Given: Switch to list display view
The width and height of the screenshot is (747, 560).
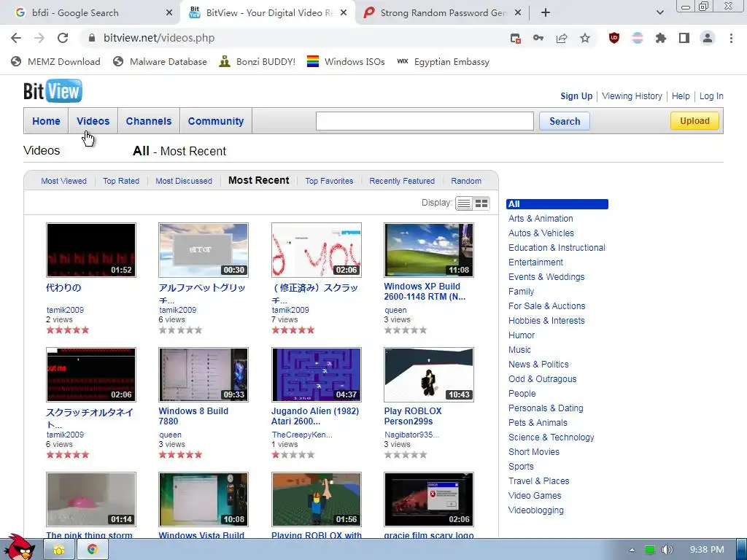Looking at the screenshot, I should pyautogui.click(x=463, y=203).
